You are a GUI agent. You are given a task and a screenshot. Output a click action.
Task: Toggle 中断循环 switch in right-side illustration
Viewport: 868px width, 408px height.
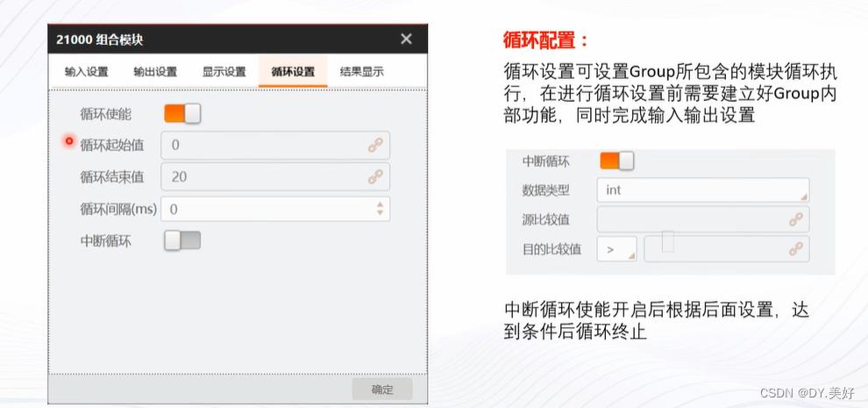pos(616,161)
